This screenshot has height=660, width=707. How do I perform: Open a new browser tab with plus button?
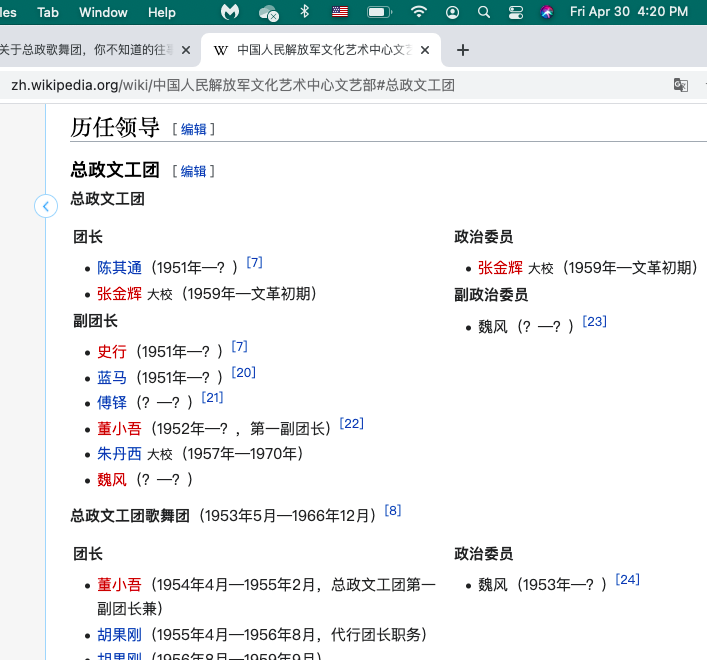(462, 50)
